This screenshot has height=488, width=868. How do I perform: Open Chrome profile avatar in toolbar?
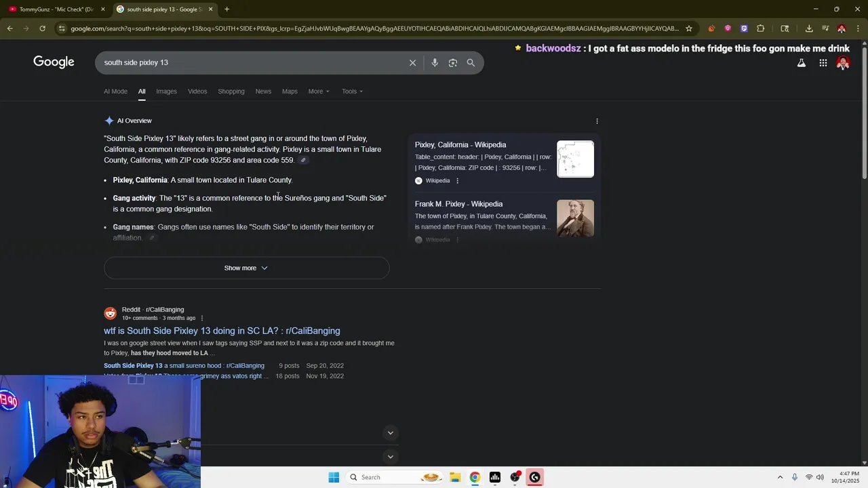point(842,28)
